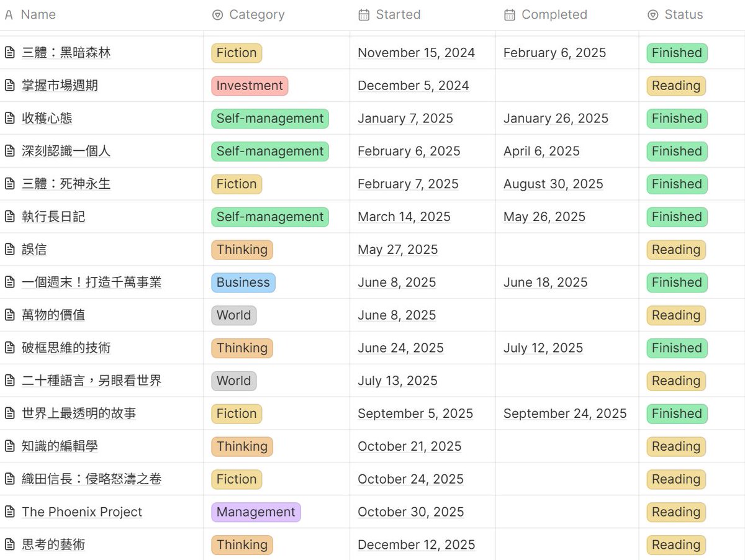Screen dimensions: 745x560
Task: Edit the completed date February 6, 2025
Action: [554, 53]
